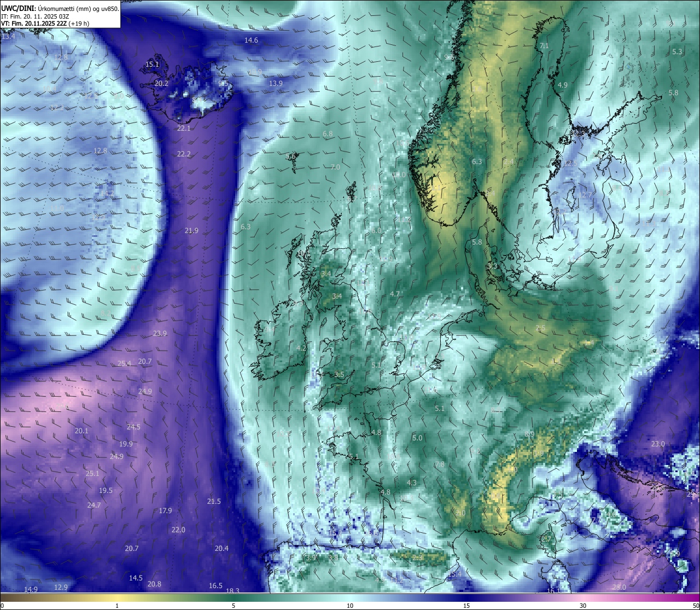This screenshot has width=700, height=610.
Task: Click the 20.8 map value
Action: (155, 584)
